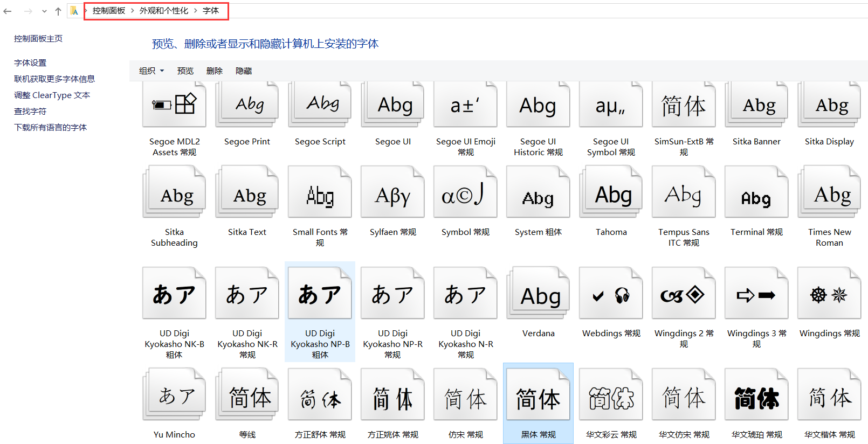Expand chevron after 外观和个性化 breadcrumb

(x=196, y=11)
